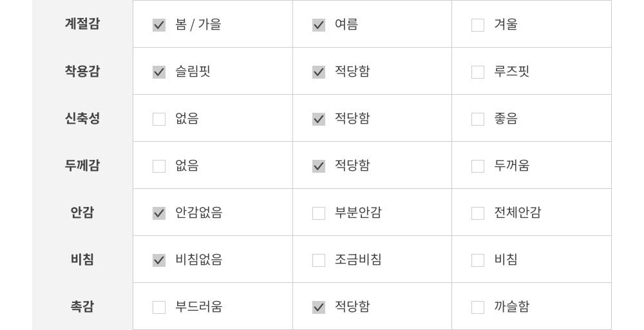
Task: Check 없음 in the 두께감 row
Action: [x=159, y=166]
